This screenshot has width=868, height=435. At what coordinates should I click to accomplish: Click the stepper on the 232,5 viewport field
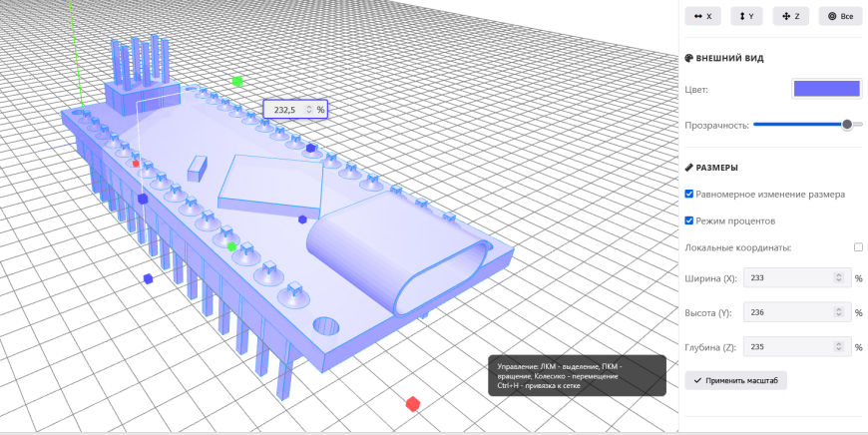pos(309,110)
